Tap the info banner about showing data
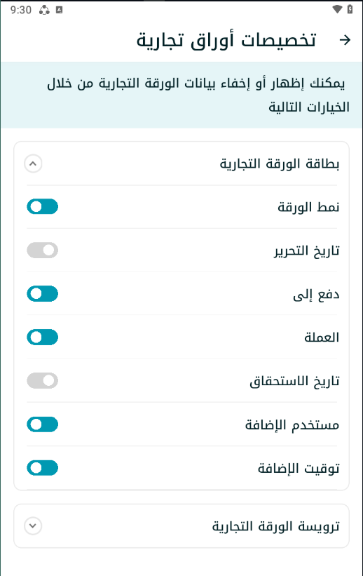 click(x=182, y=95)
